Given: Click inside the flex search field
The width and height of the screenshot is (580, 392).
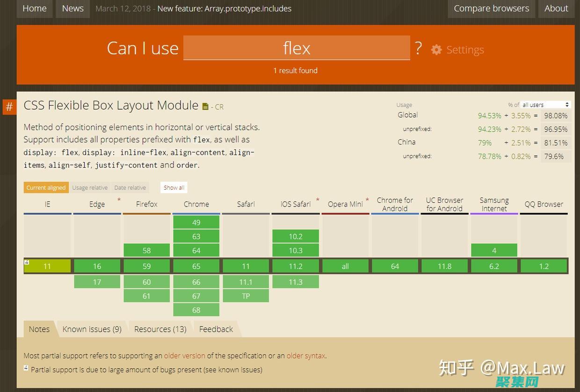Looking at the screenshot, I should [297, 48].
